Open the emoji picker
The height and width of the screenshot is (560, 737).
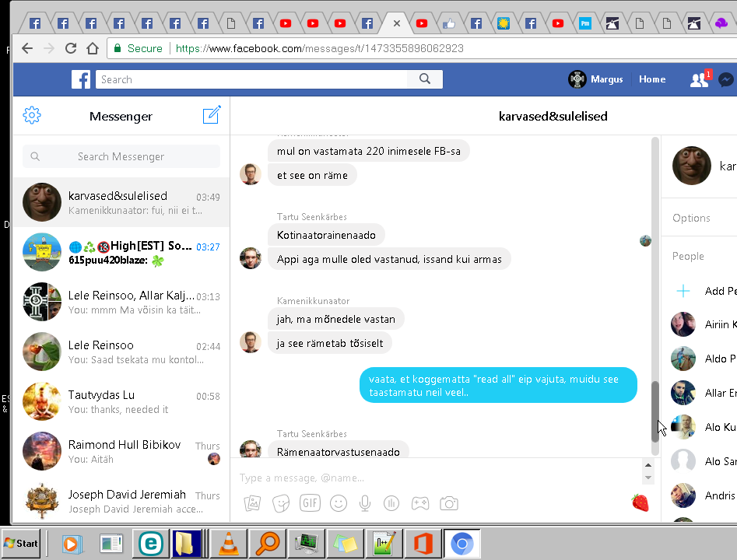pos(339,504)
